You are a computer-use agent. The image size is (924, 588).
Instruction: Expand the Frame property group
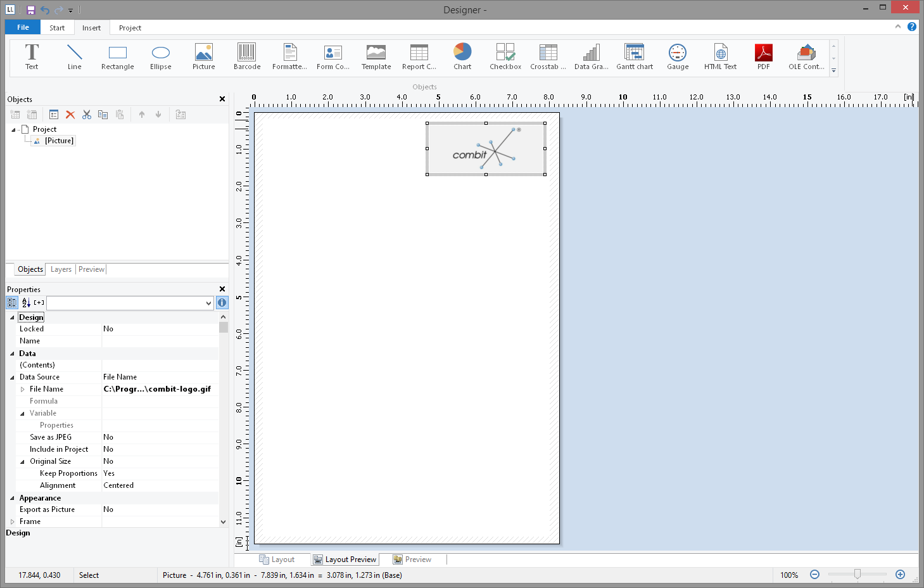tap(12, 521)
